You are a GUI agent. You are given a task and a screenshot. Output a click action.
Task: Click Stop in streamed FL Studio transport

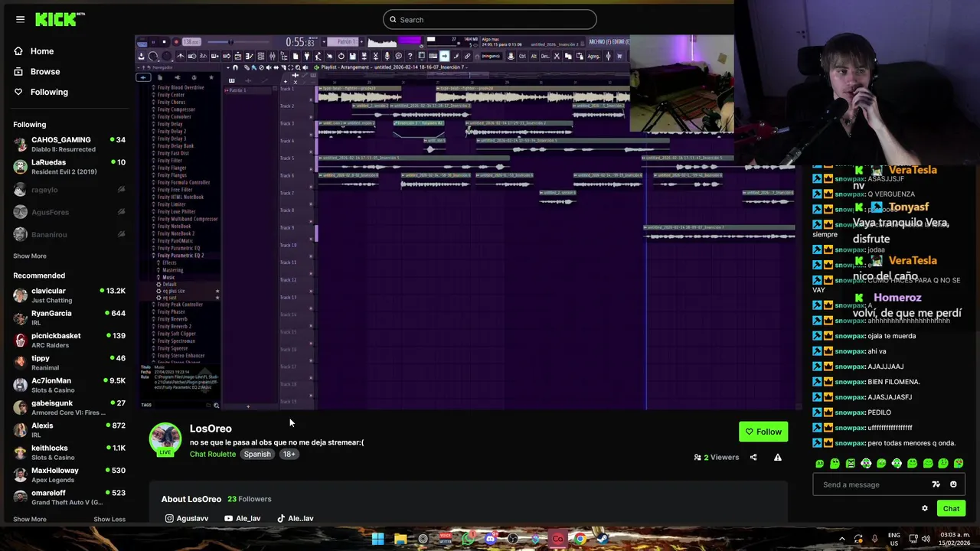[164, 41]
